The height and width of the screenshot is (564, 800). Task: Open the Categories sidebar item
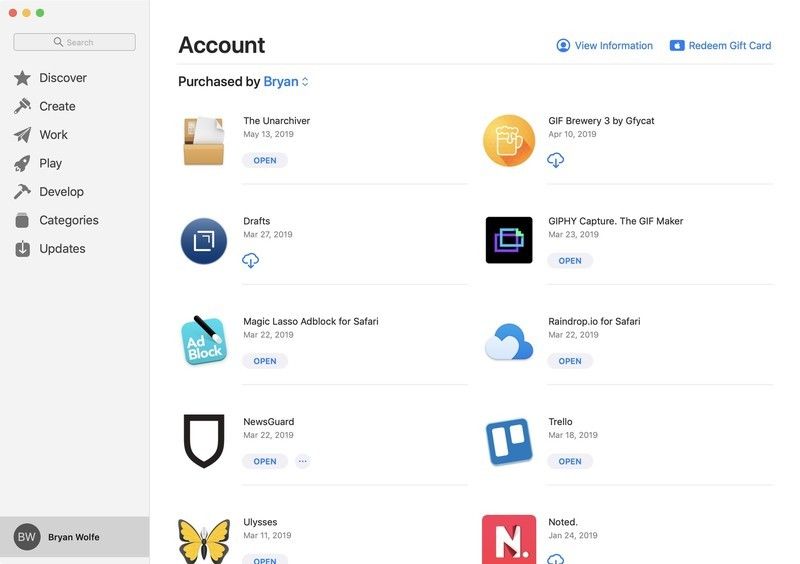click(x=68, y=220)
